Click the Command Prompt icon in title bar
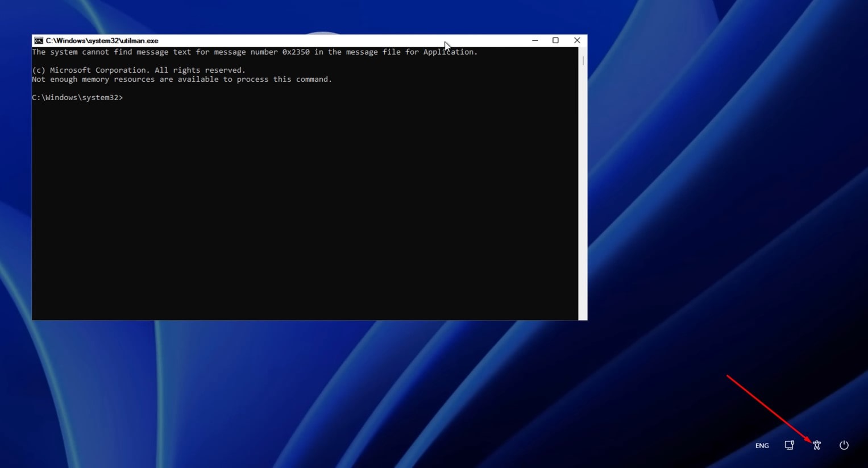The height and width of the screenshot is (468, 868). 39,41
